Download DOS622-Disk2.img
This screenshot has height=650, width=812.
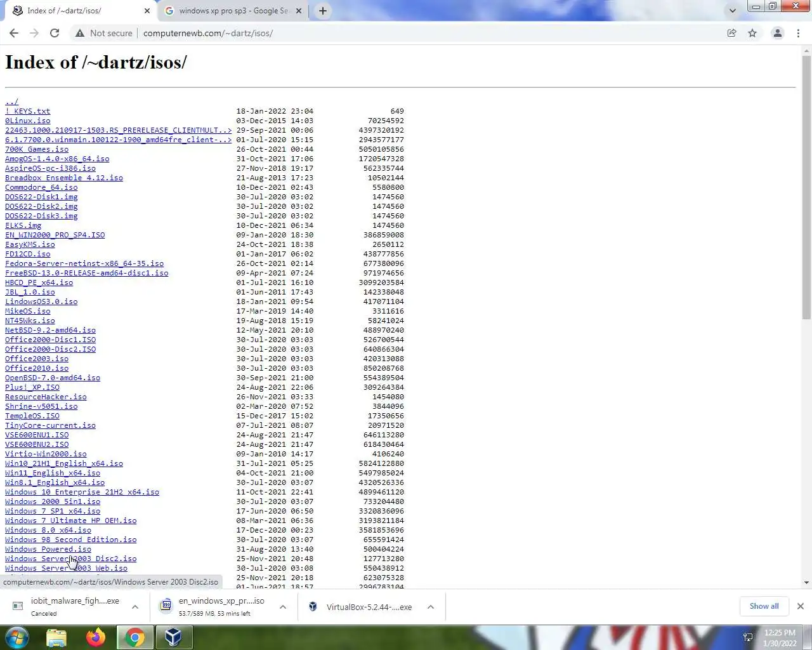pos(41,206)
